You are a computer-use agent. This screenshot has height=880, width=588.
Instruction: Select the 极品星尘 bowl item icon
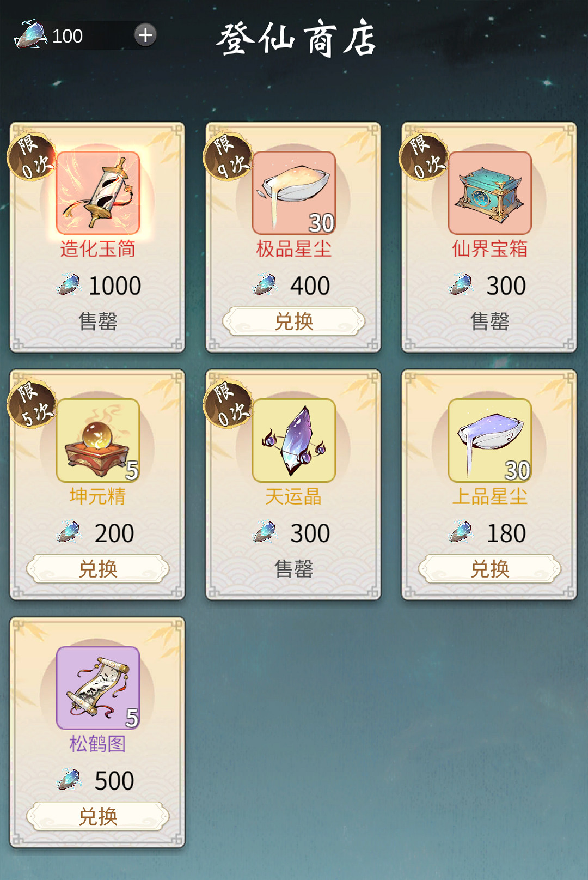(x=294, y=193)
